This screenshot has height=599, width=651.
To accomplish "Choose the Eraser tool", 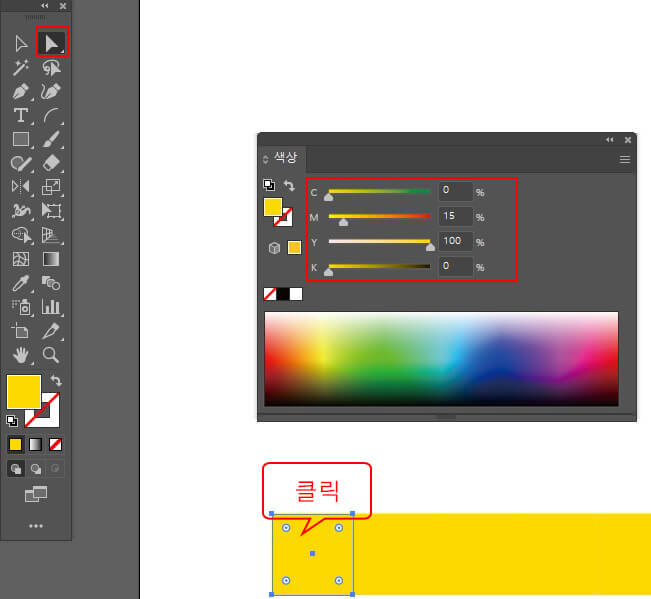I will 51,163.
